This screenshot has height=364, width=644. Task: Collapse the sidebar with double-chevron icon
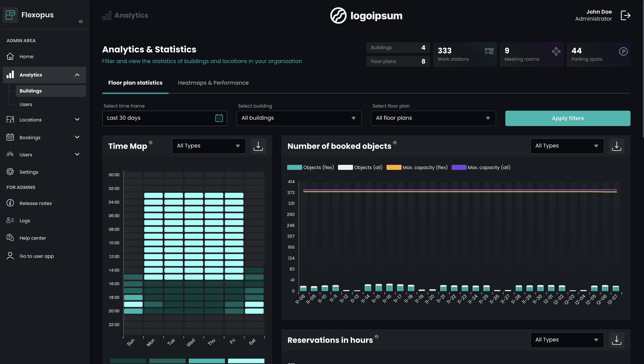click(x=81, y=22)
